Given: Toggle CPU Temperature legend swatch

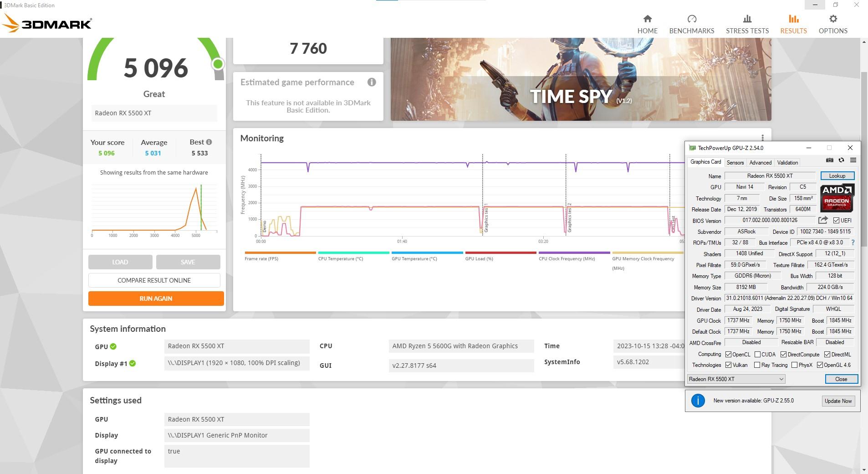Looking at the screenshot, I should tap(353, 252).
